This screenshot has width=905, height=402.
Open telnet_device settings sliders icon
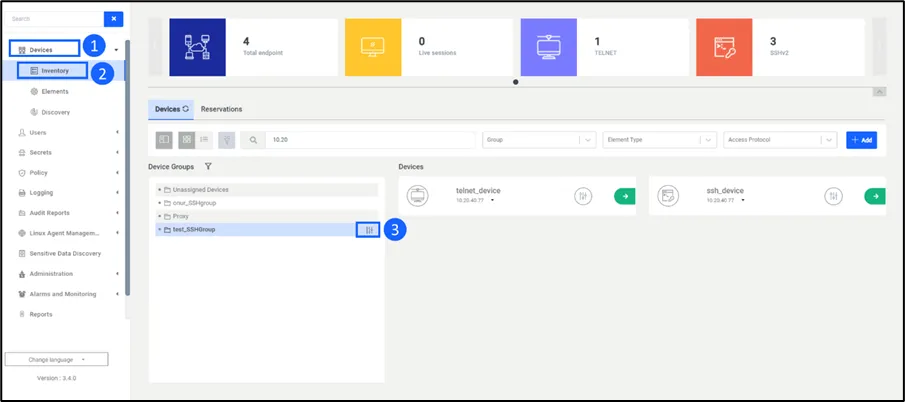583,196
